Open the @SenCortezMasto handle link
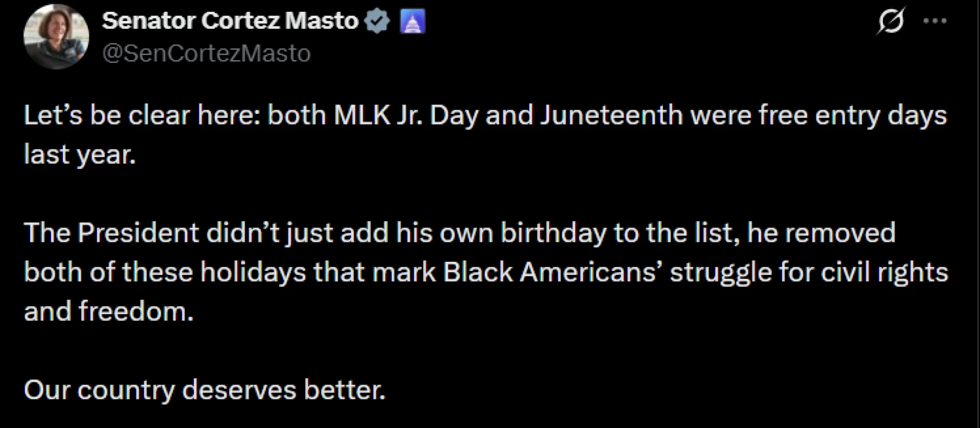Image resolution: width=980 pixels, height=428 pixels. pos(206,53)
